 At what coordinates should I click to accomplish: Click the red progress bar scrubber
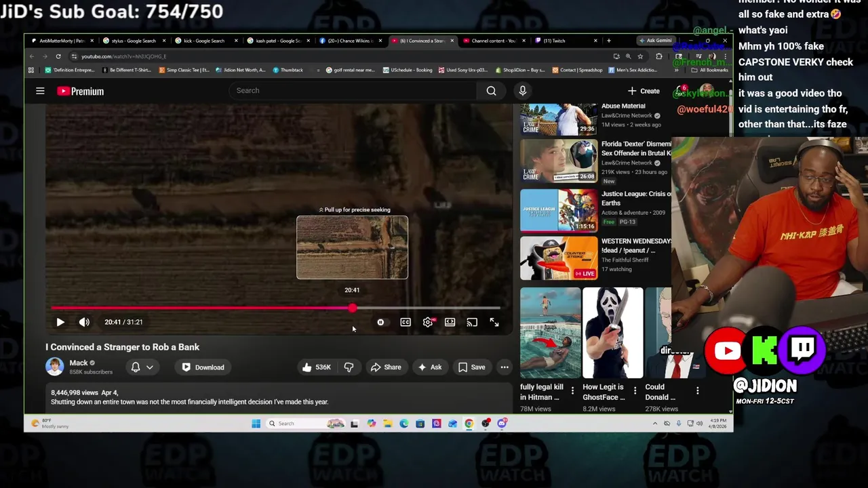(x=353, y=308)
